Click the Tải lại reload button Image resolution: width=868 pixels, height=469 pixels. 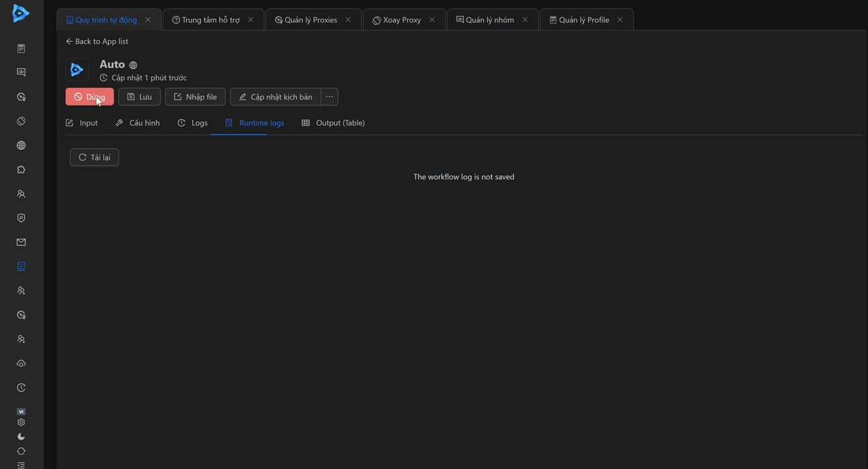pyautogui.click(x=94, y=158)
